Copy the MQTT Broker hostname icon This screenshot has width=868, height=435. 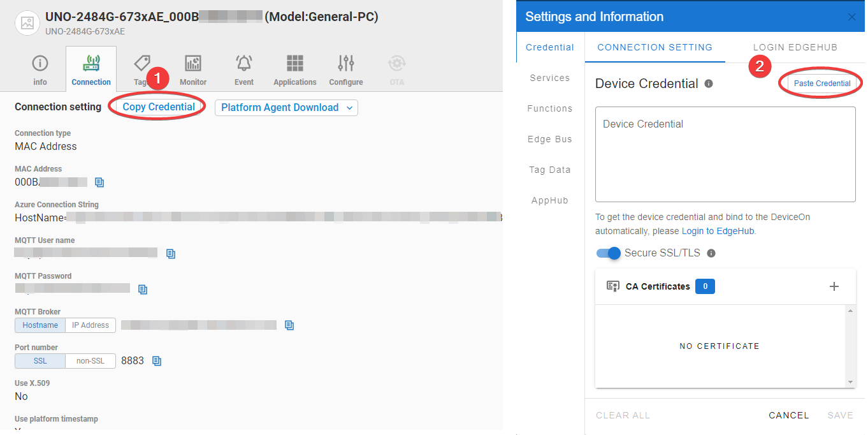[289, 325]
